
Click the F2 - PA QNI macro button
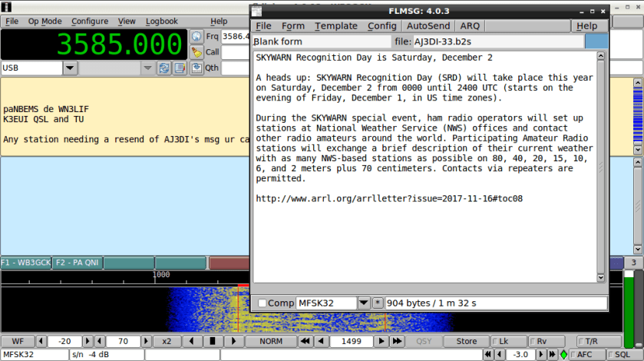point(78,263)
